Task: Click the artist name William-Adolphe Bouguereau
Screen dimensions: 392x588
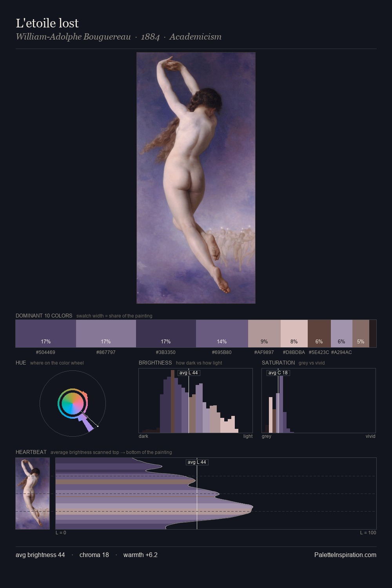Action: coord(73,37)
